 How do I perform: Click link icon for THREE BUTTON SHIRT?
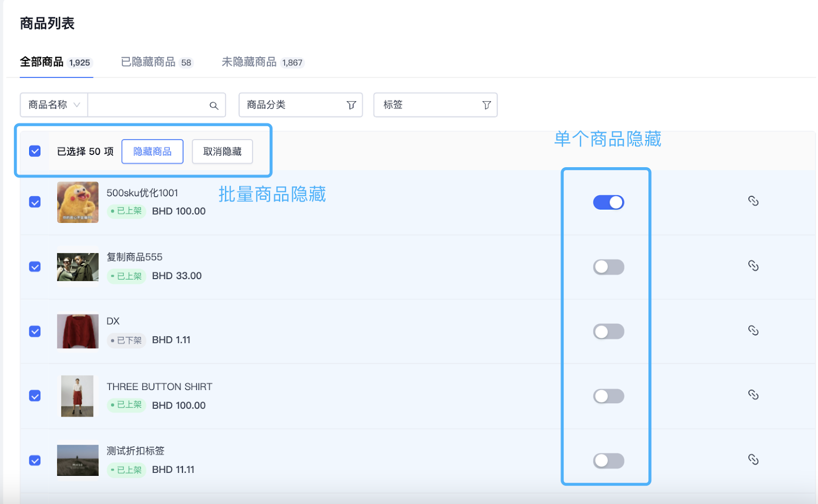pyautogui.click(x=753, y=395)
